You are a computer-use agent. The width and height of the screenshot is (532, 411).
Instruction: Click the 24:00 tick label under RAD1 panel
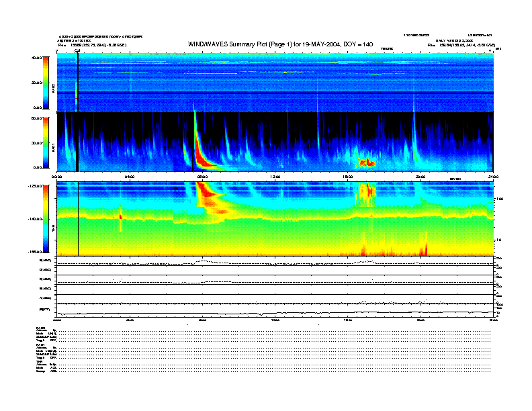(492, 177)
